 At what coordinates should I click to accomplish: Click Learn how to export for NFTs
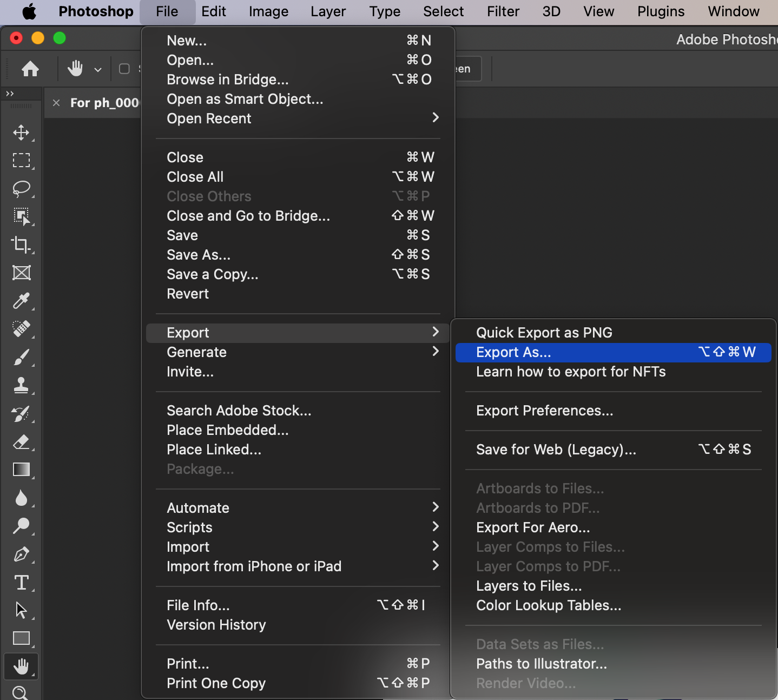tap(571, 372)
